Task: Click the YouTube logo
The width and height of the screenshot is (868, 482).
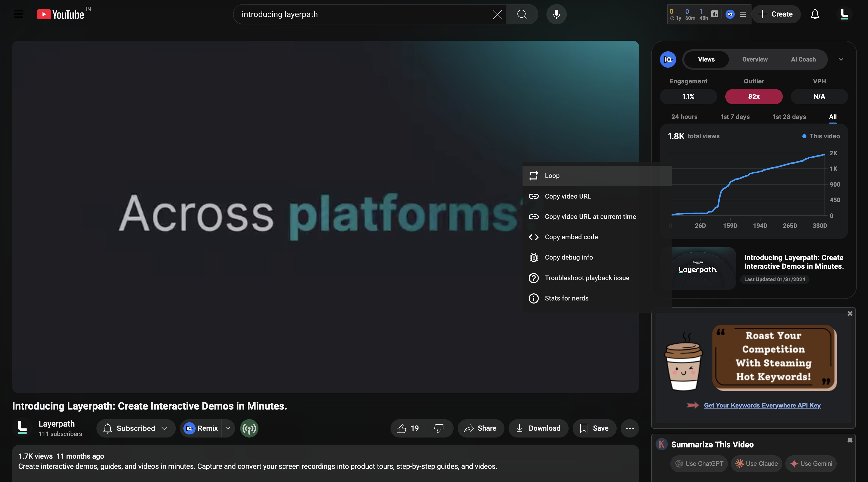Action: coord(61,14)
